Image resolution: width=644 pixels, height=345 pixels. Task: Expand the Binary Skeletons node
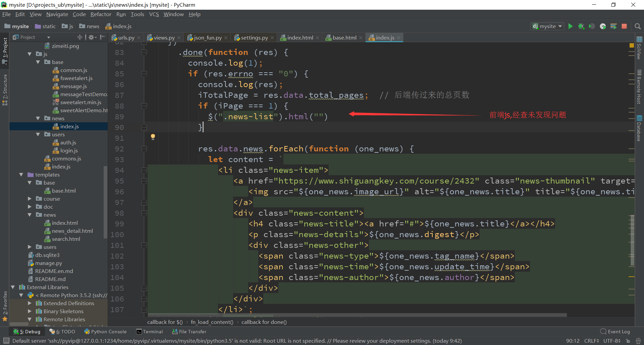click(30, 311)
